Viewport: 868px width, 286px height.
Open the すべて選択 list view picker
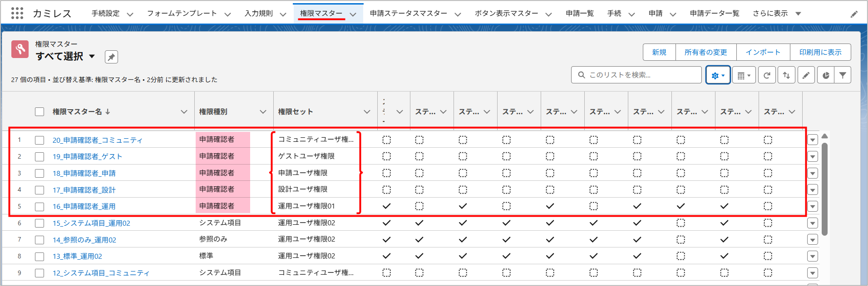[x=92, y=57]
